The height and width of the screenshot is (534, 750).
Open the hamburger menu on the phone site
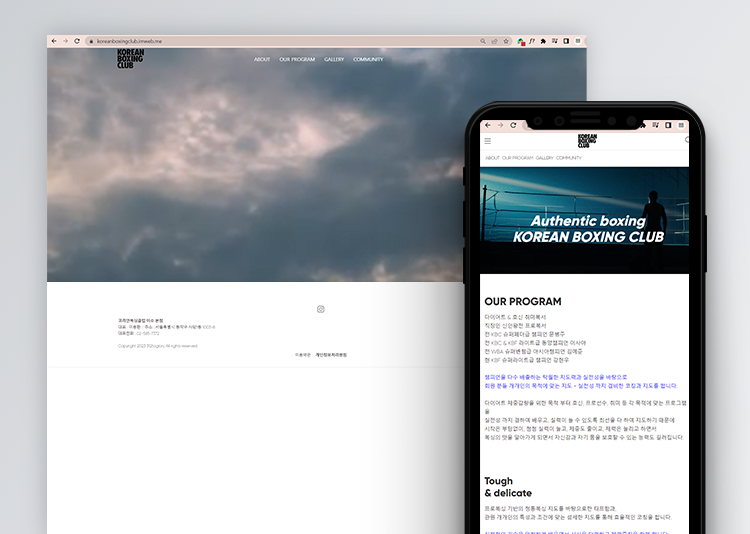[x=488, y=141]
